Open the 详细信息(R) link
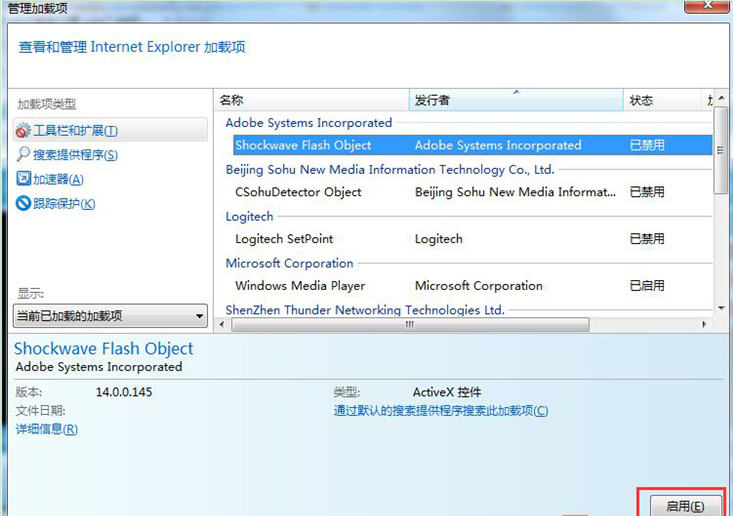 47,429
